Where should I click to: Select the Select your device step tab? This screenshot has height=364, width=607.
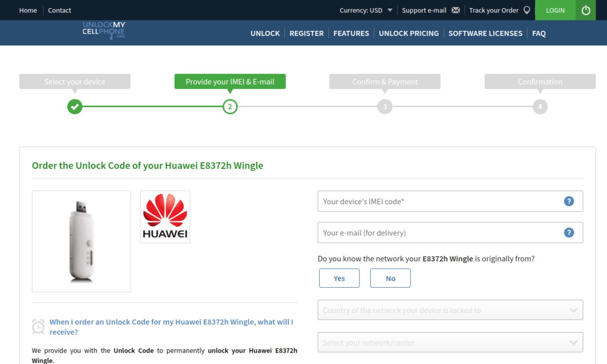click(x=74, y=82)
